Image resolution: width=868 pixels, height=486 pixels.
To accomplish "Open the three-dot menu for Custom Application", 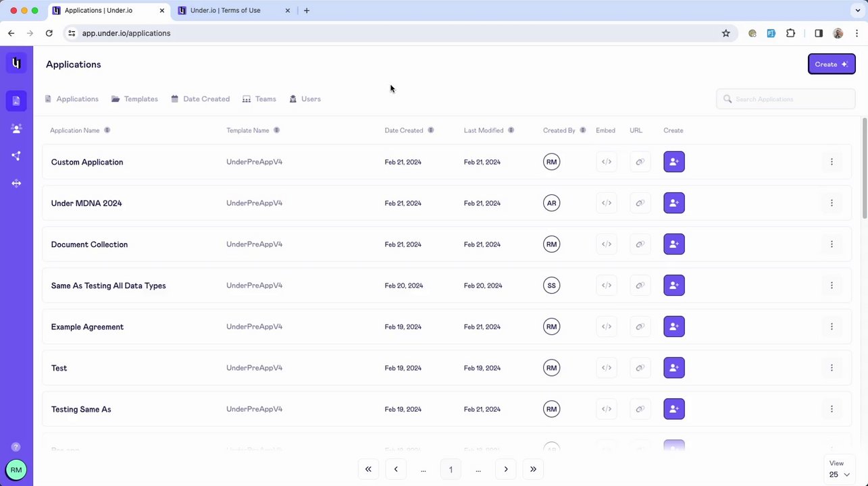I will point(832,162).
